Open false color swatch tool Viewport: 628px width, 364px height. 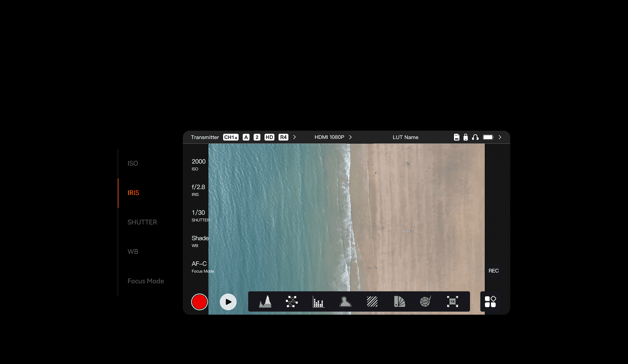click(x=399, y=302)
